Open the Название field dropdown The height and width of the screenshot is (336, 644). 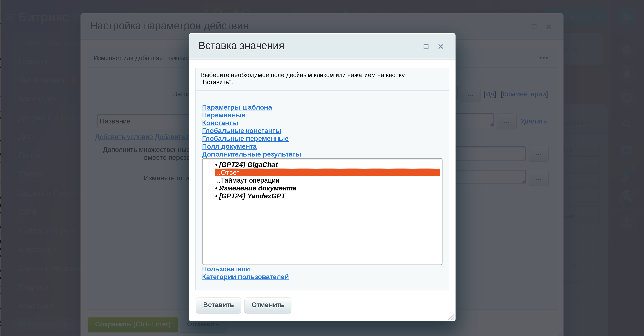coord(143,121)
